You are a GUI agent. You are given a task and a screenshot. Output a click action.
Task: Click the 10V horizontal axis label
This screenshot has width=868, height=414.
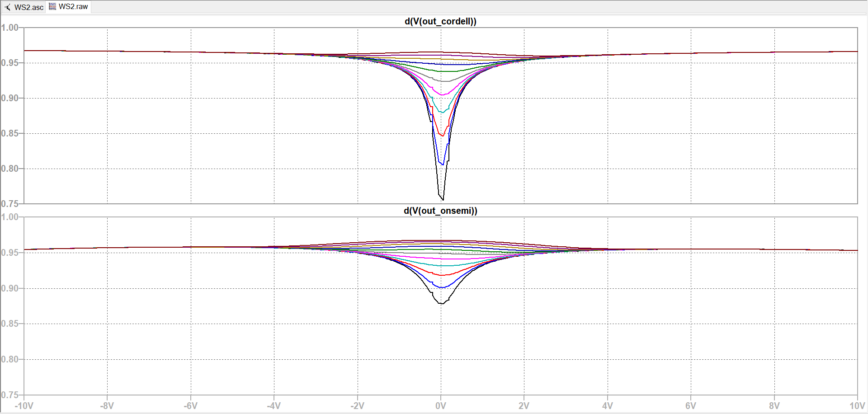click(x=857, y=406)
